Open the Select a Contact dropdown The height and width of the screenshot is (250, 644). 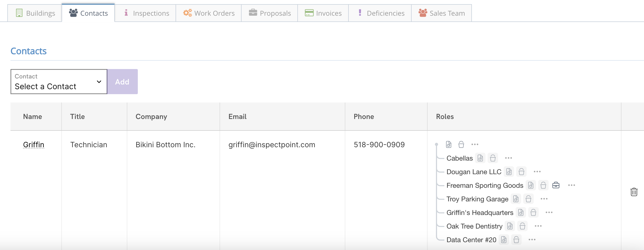59,82
